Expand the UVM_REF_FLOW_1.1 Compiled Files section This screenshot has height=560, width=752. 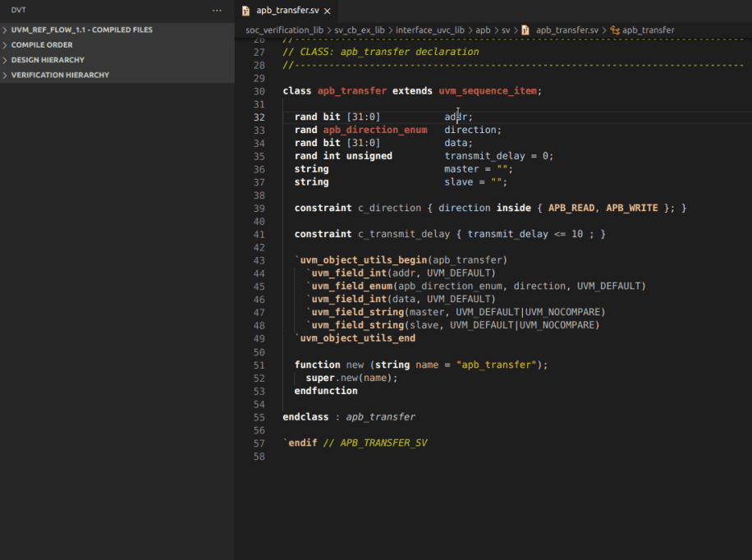point(81,30)
